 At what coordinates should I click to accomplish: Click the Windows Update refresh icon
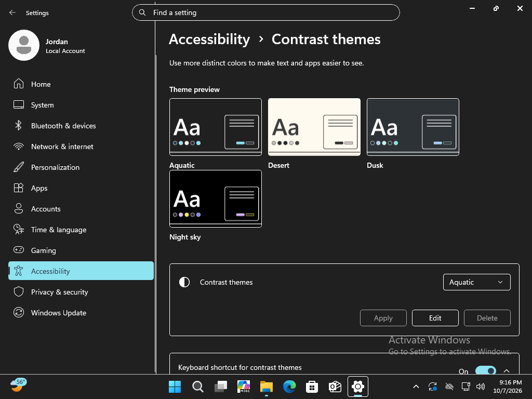click(19, 312)
